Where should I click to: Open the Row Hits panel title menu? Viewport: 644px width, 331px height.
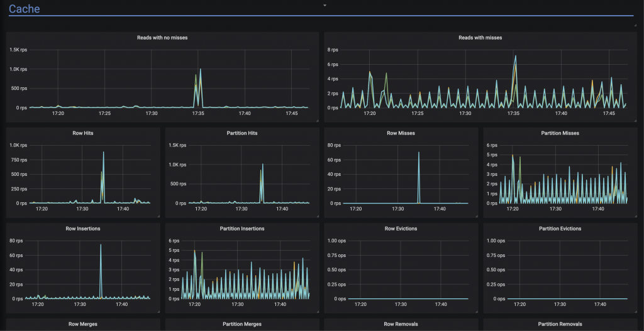(83, 133)
